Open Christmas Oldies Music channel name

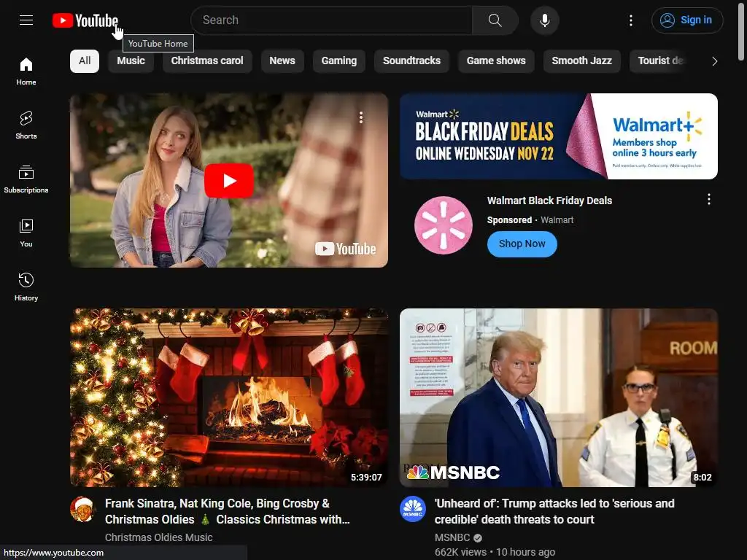pos(158,537)
